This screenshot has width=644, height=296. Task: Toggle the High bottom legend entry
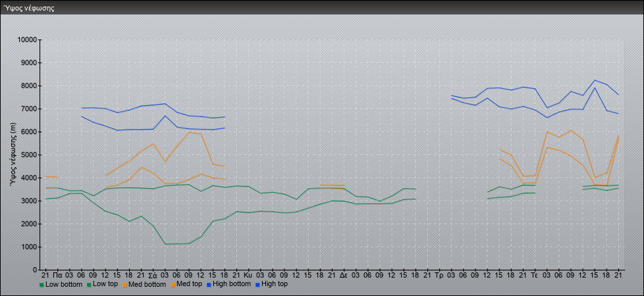(228, 284)
